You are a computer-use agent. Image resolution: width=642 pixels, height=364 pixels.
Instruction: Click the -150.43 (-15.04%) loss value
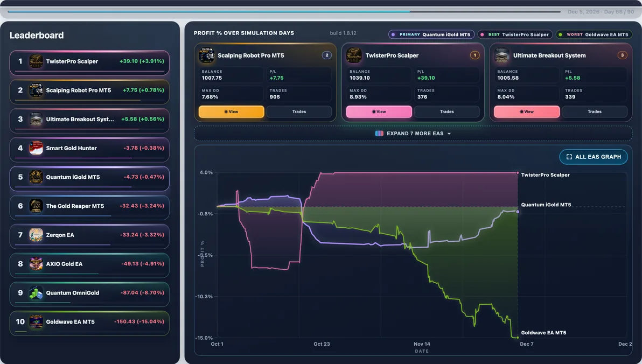tap(139, 322)
